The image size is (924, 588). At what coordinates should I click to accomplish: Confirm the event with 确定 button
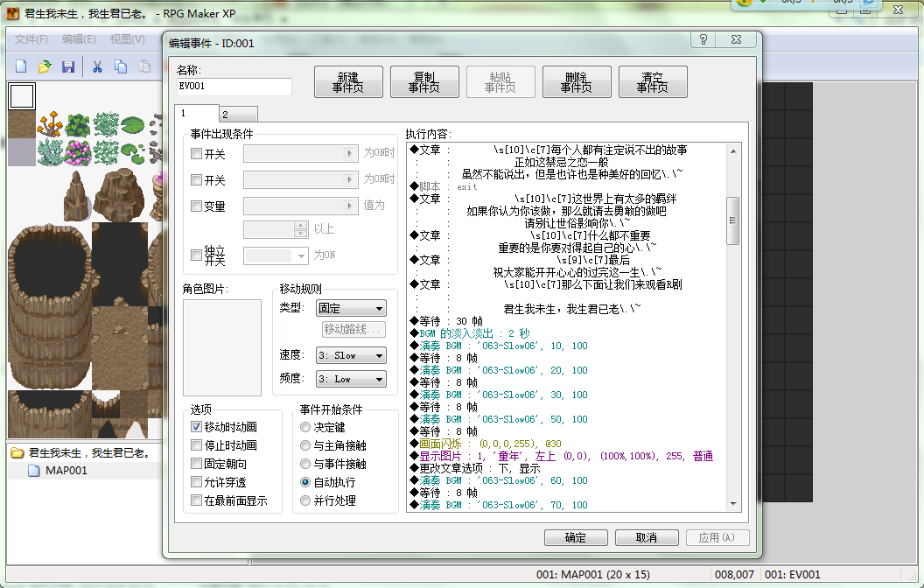coord(576,537)
